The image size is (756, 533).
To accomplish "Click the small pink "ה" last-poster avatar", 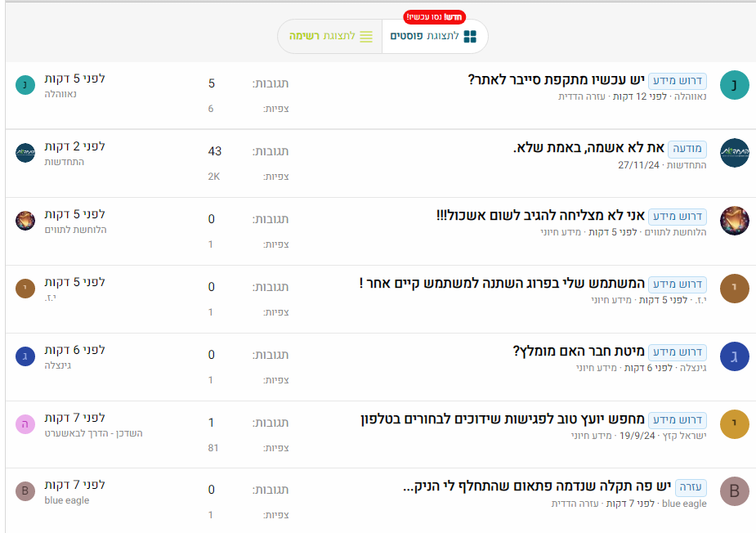I will tap(25, 423).
